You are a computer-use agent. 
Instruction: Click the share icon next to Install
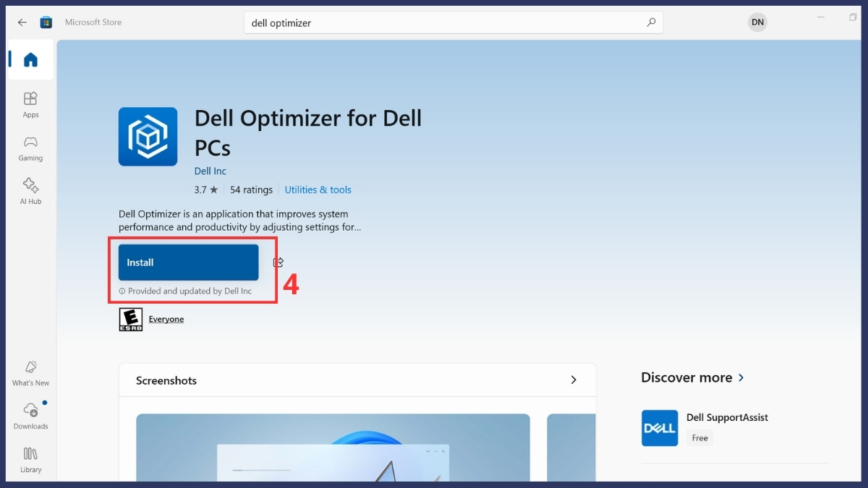tap(278, 262)
